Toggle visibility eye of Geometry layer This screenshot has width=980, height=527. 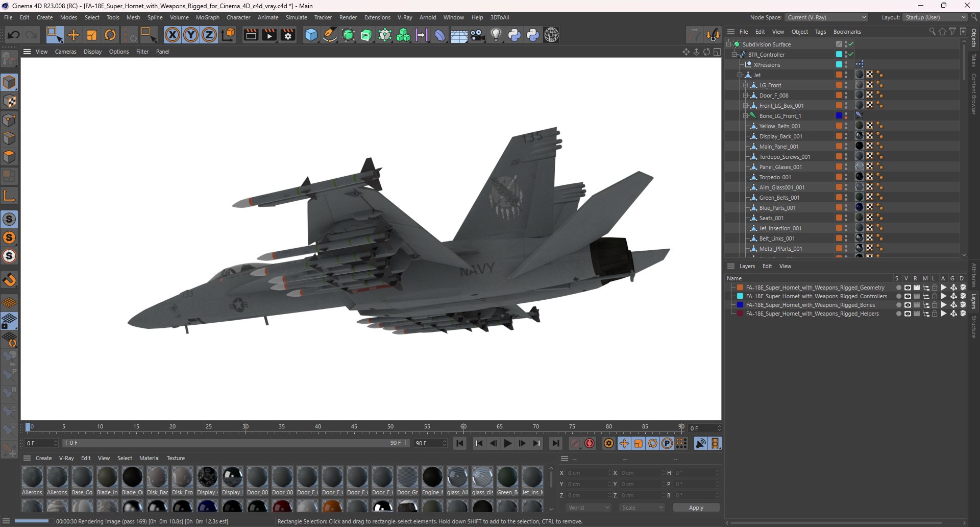(908, 288)
